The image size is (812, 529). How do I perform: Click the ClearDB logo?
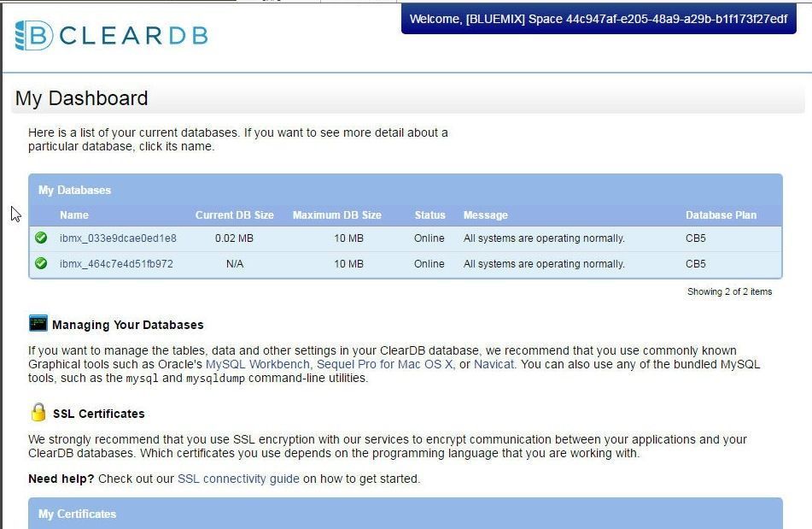pyautogui.click(x=112, y=35)
